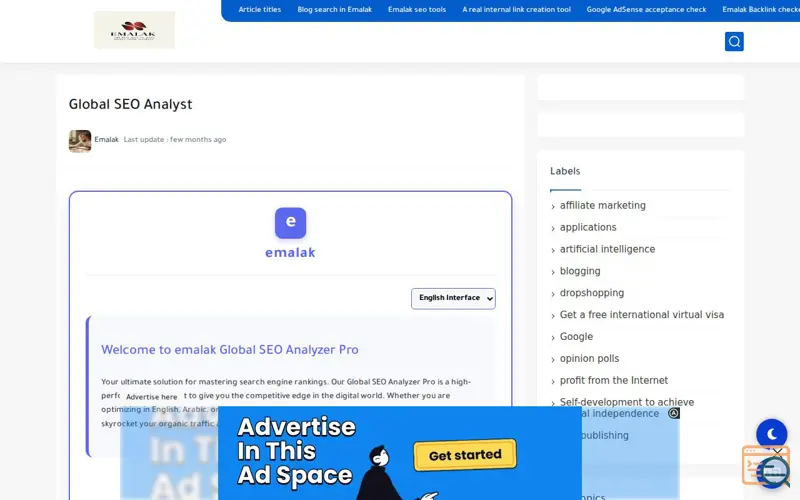Screen dimensions: 800x500
Task: Open Get a free international virtual visa label
Action: pyautogui.click(x=642, y=315)
